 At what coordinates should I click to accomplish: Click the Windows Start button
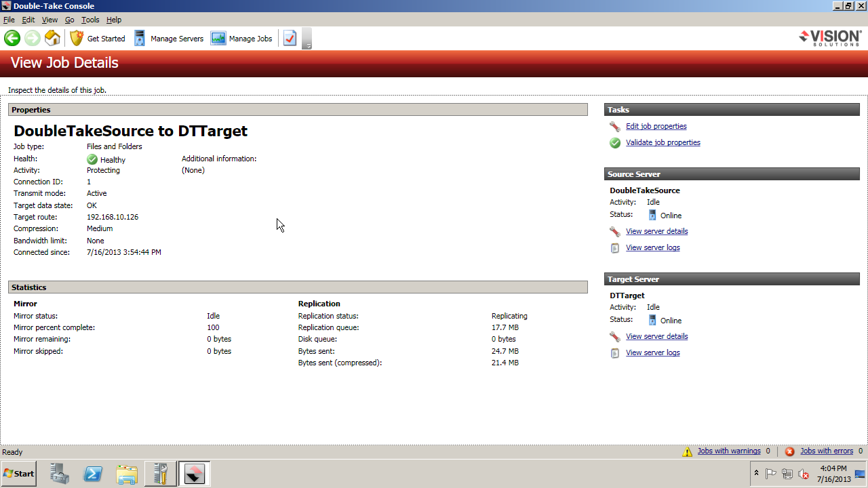pos(19,473)
